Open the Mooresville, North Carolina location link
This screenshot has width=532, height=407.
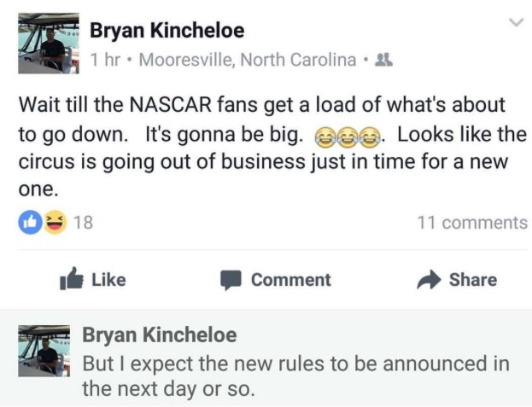tap(247, 61)
